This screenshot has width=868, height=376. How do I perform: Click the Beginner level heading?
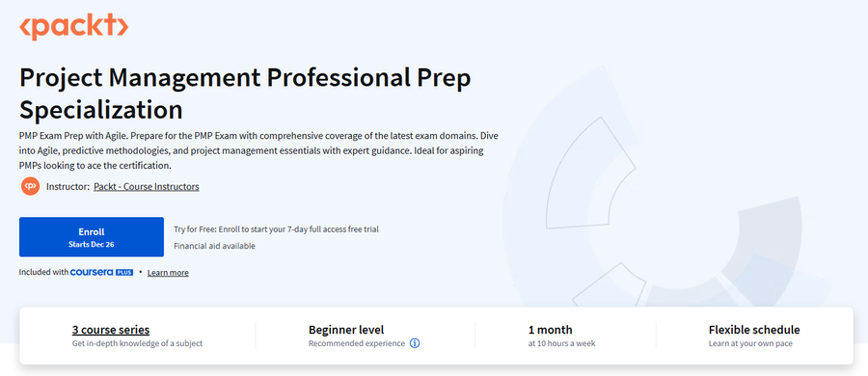coord(346,330)
